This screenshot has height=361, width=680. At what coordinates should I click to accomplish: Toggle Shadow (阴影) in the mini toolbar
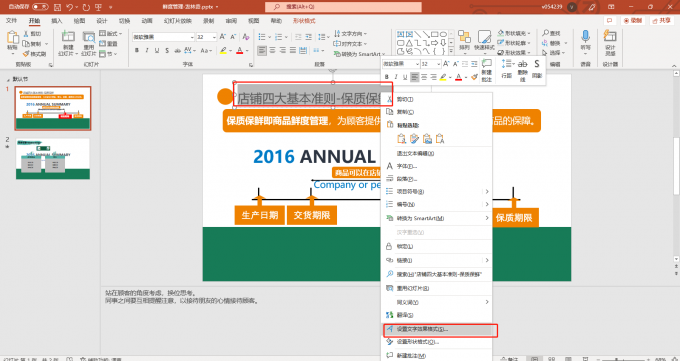[537, 69]
